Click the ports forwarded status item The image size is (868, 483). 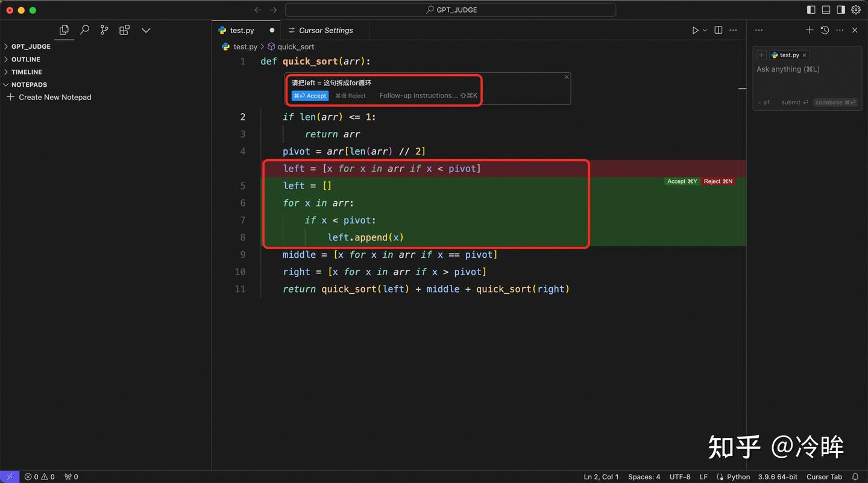(x=71, y=476)
